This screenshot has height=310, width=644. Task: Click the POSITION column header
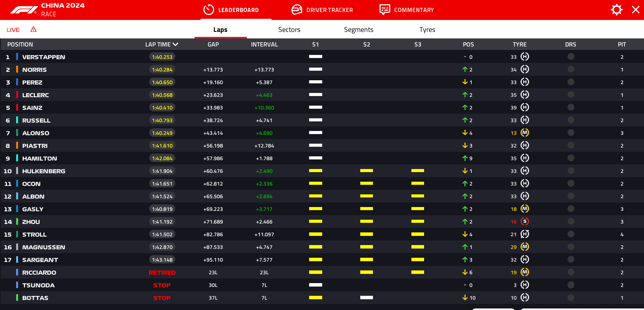click(x=20, y=45)
